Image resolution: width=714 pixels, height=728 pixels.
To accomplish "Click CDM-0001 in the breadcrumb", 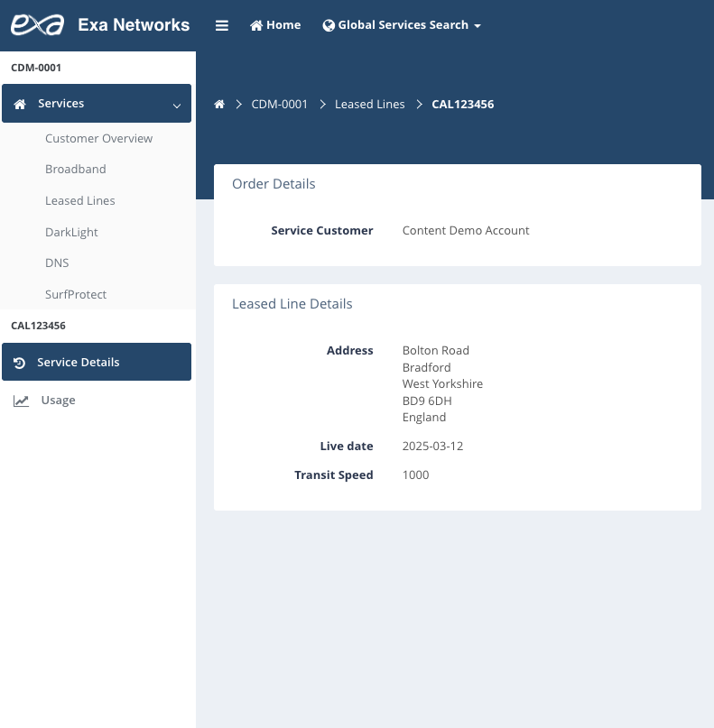I will click(x=279, y=105).
